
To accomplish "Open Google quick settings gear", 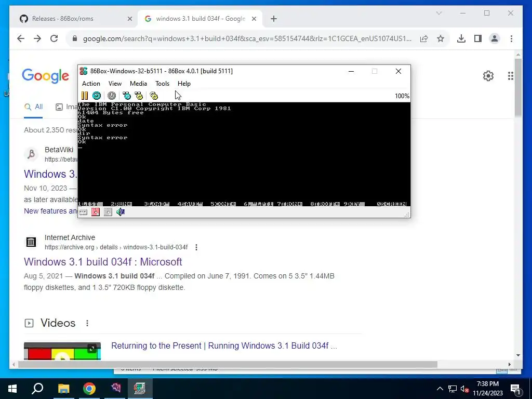I will pos(488,76).
